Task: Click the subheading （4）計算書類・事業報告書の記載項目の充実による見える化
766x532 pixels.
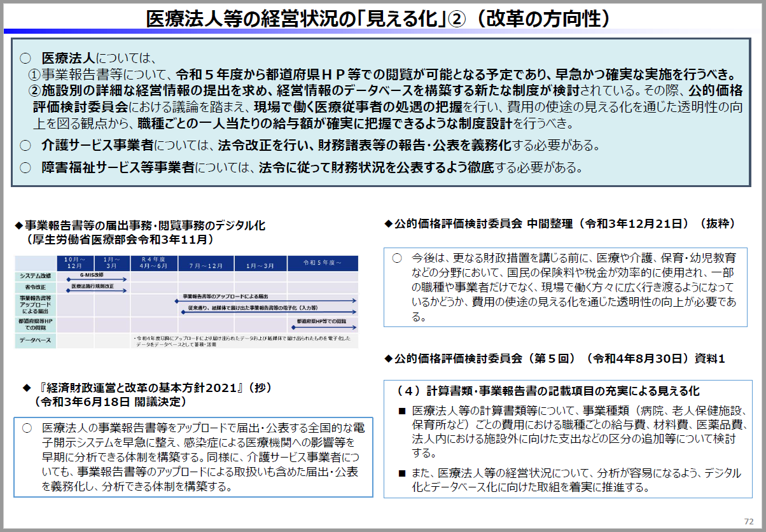Action: (547, 390)
